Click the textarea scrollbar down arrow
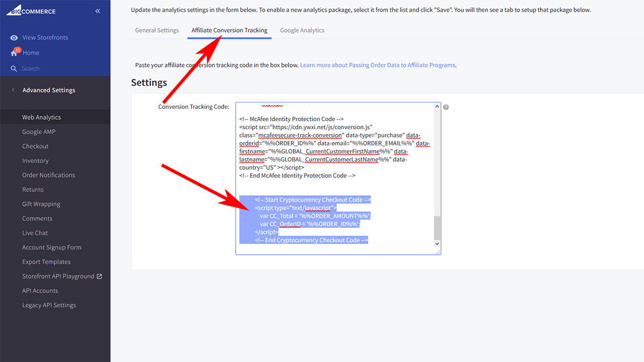Image resolution: width=644 pixels, height=362 pixels. click(437, 244)
